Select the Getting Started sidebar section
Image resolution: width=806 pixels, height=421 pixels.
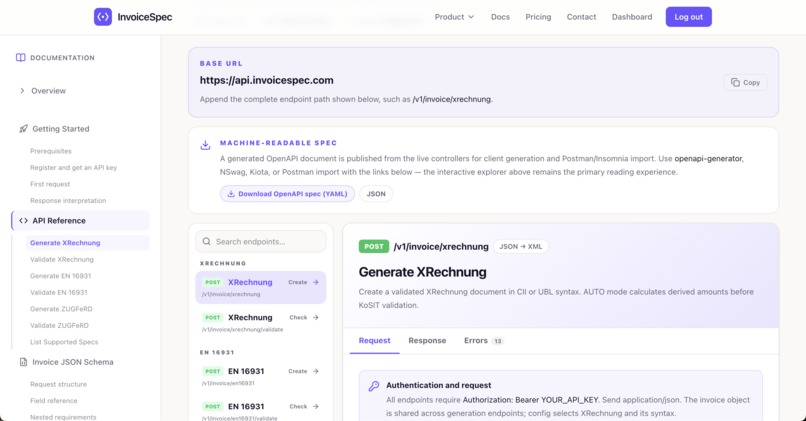61,129
